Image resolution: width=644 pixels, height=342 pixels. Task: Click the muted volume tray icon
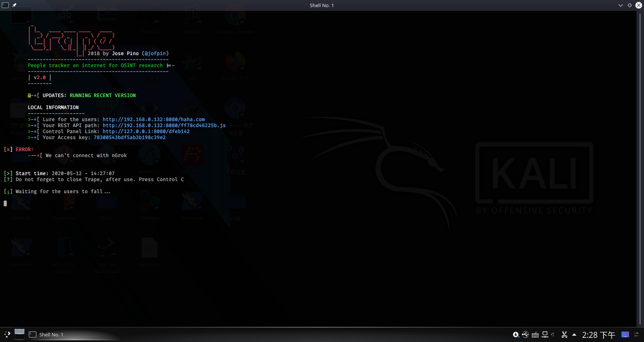[553, 334]
